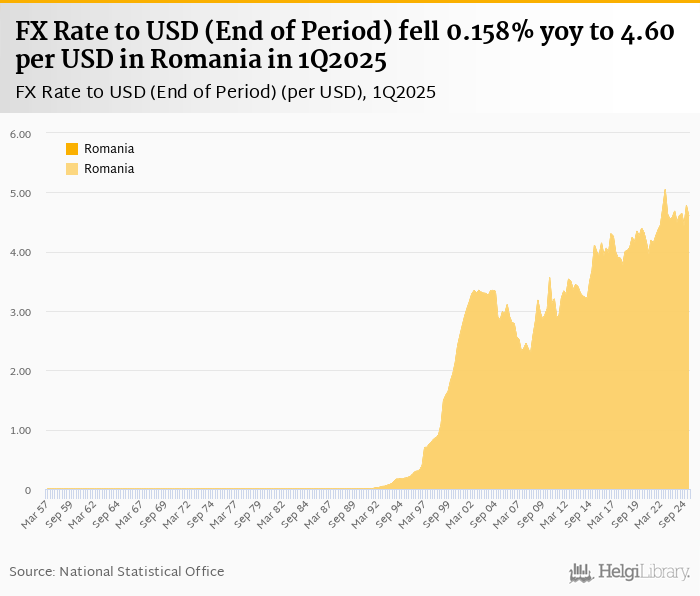Image resolution: width=700 pixels, height=596 pixels.
Task: Click the Mar 02 x-axis label
Action: (461, 512)
